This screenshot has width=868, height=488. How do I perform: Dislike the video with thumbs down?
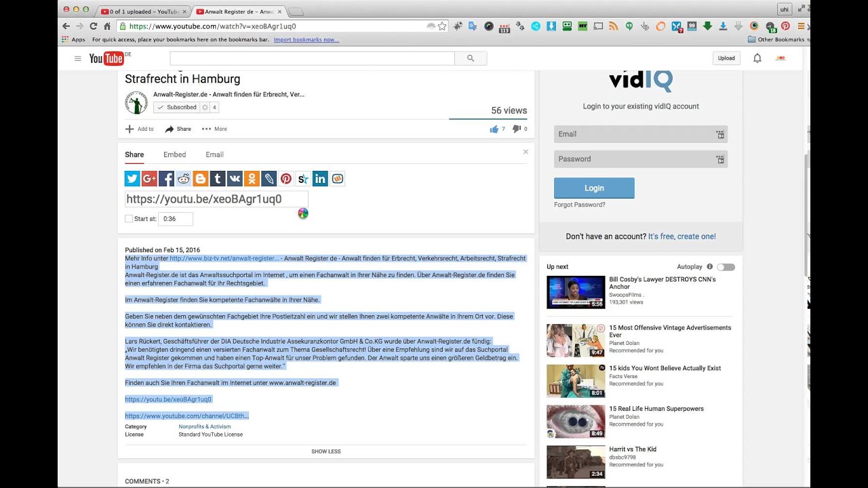point(517,129)
